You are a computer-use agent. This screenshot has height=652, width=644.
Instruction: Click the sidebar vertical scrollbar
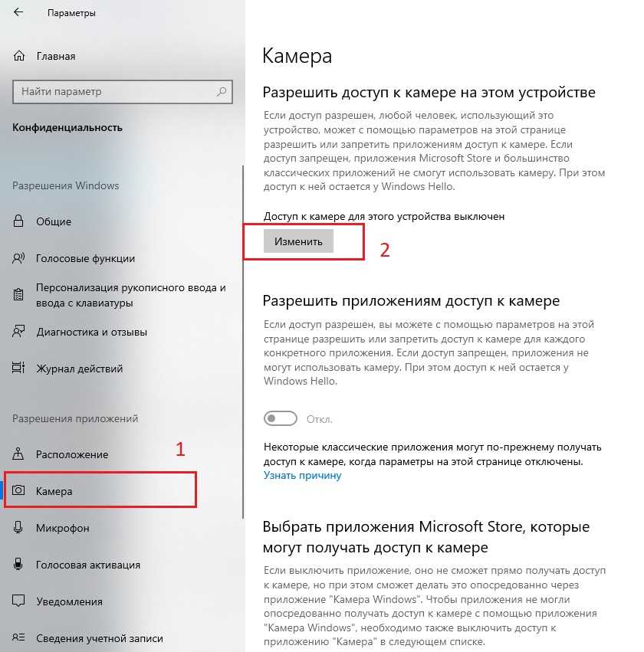click(243, 342)
